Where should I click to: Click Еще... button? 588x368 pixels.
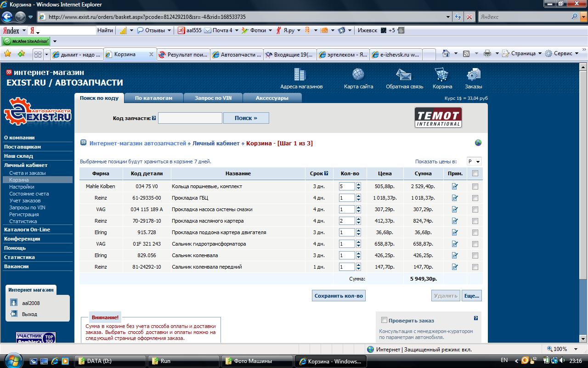(x=471, y=296)
